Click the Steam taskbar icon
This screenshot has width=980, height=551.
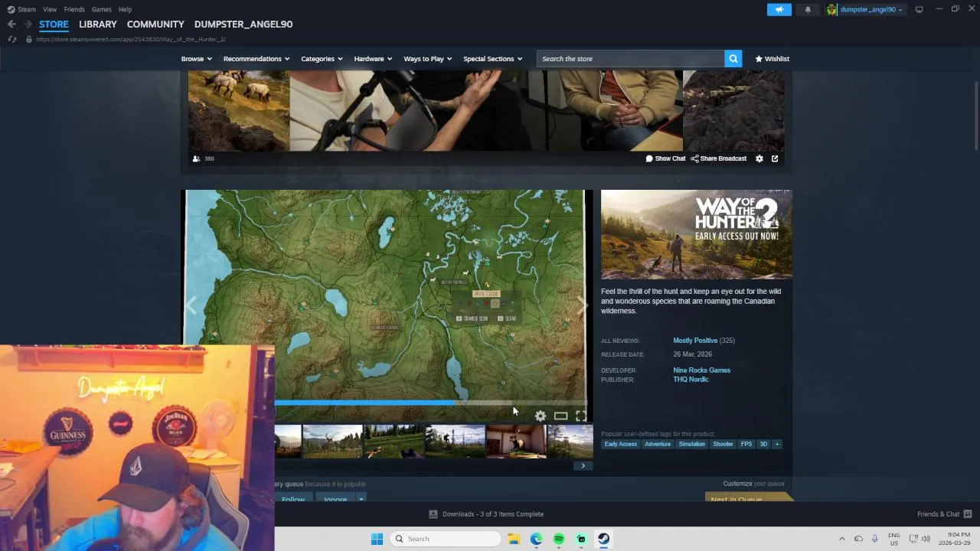click(x=604, y=539)
